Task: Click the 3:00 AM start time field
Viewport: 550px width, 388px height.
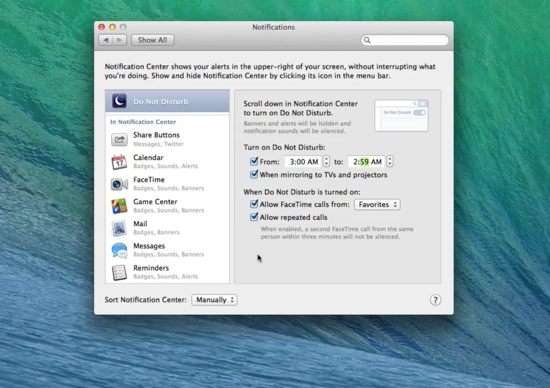Action: [303, 162]
